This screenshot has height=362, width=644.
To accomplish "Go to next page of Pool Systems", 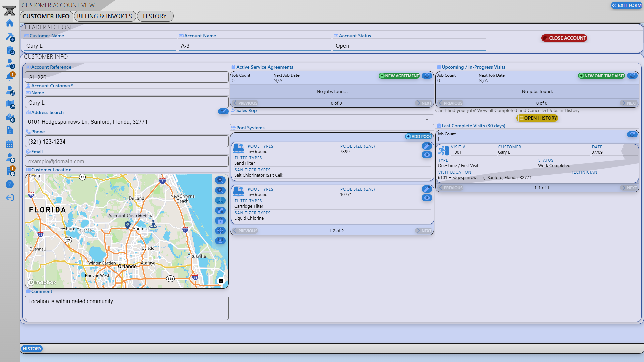I will [x=424, y=231].
